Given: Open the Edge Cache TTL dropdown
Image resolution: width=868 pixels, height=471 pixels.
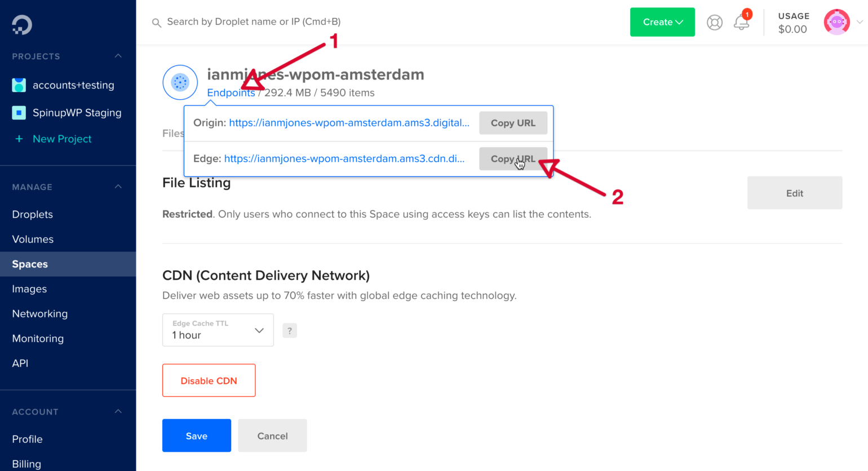Looking at the screenshot, I should click(218, 330).
